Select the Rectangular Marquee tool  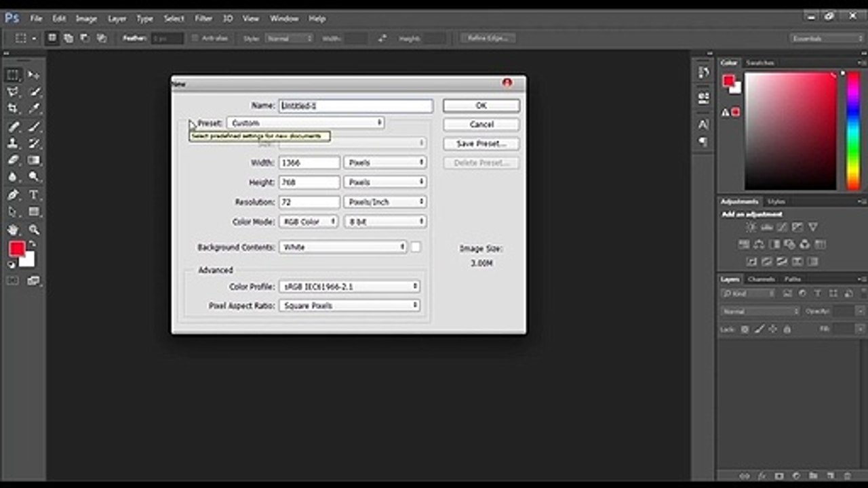click(x=13, y=75)
